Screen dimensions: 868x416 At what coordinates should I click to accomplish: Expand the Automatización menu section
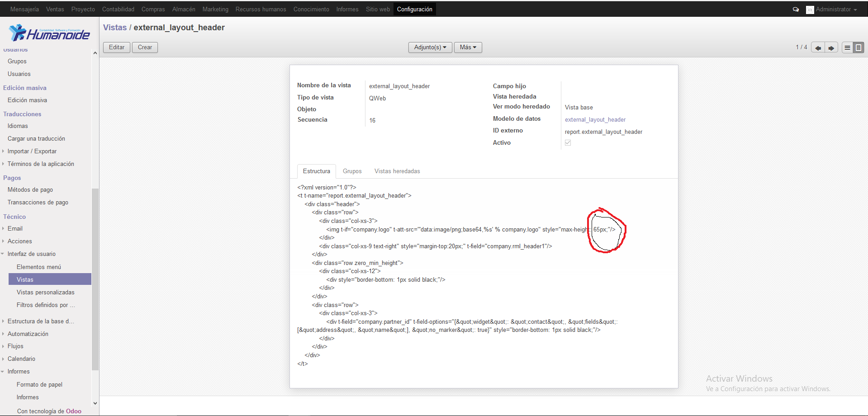click(x=28, y=334)
